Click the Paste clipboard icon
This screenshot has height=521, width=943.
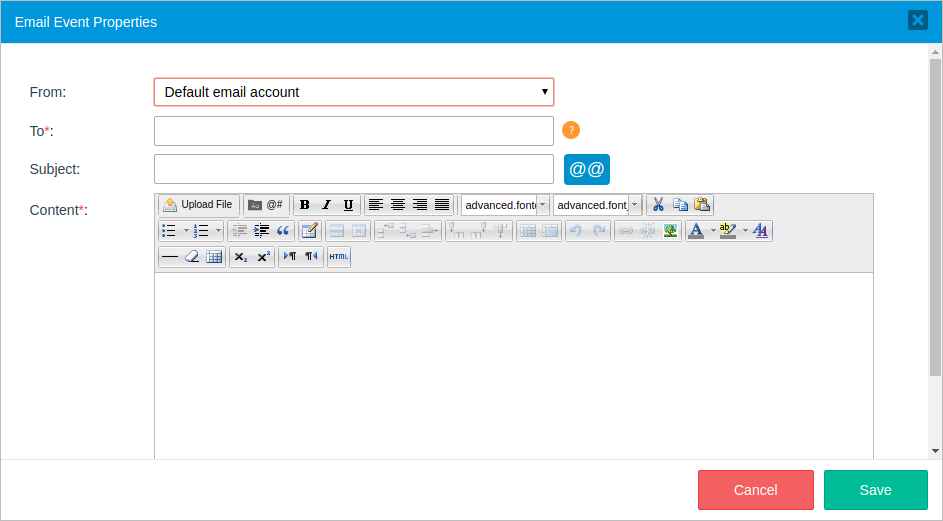(702, 205)
